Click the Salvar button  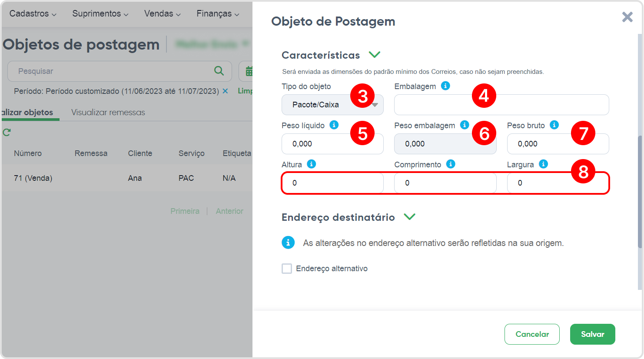tap(593, 334)
